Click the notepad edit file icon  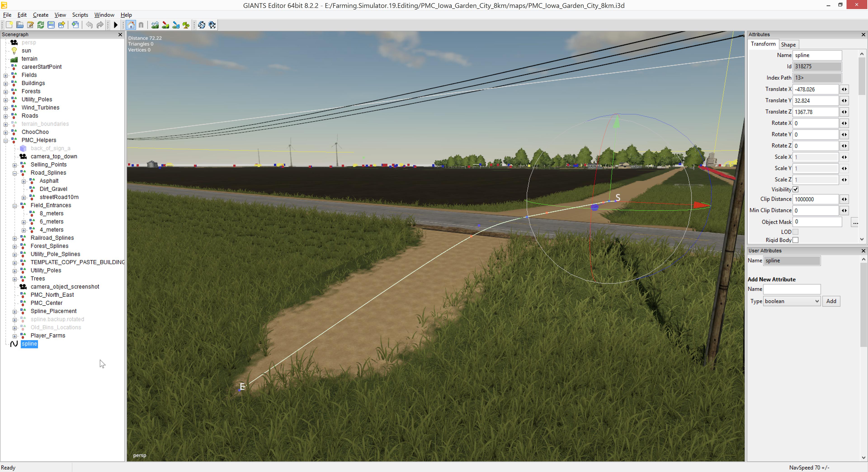coord(30,25)
